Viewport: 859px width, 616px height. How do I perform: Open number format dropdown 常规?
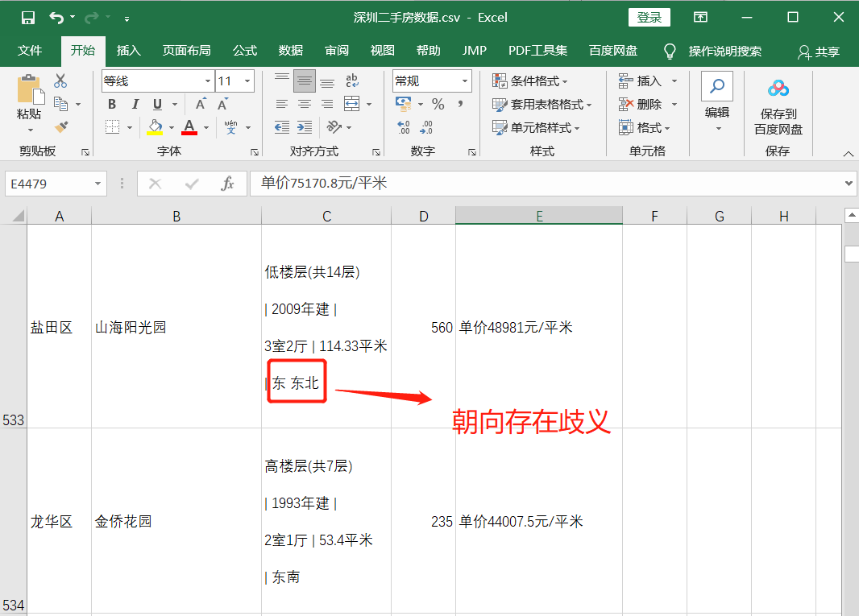[x=465, y=81]
